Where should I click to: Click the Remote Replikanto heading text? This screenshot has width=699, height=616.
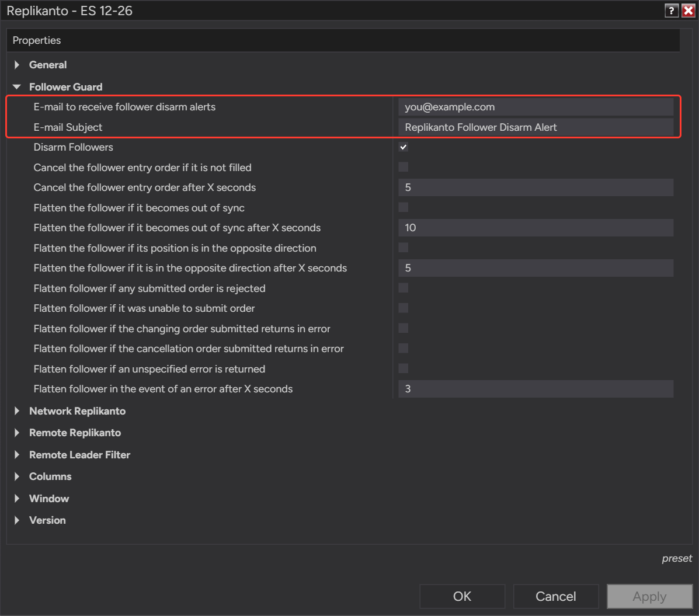click(75, 433)
